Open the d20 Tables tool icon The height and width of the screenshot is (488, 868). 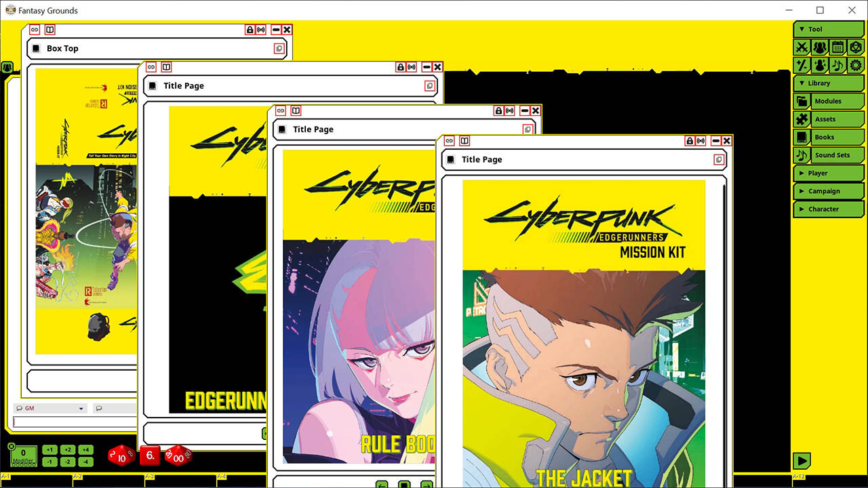[x=856, y=47]
